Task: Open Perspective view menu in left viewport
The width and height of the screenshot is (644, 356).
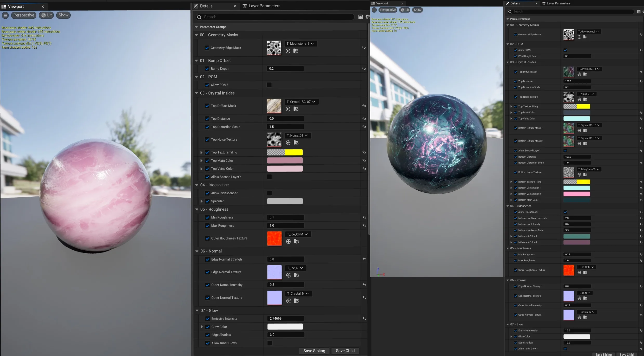Action: 24,15
